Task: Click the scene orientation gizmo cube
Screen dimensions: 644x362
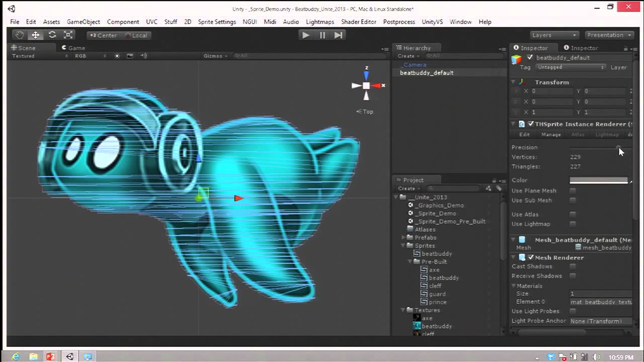Action: 366,86
